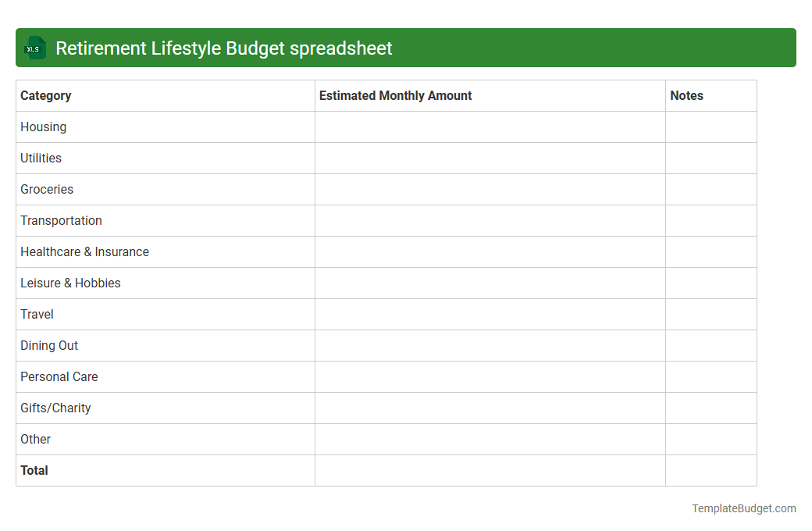The height and width of the screenshot is (531, 812).
Task: Open the TemplateBudget.com website link
Action: 743,508
